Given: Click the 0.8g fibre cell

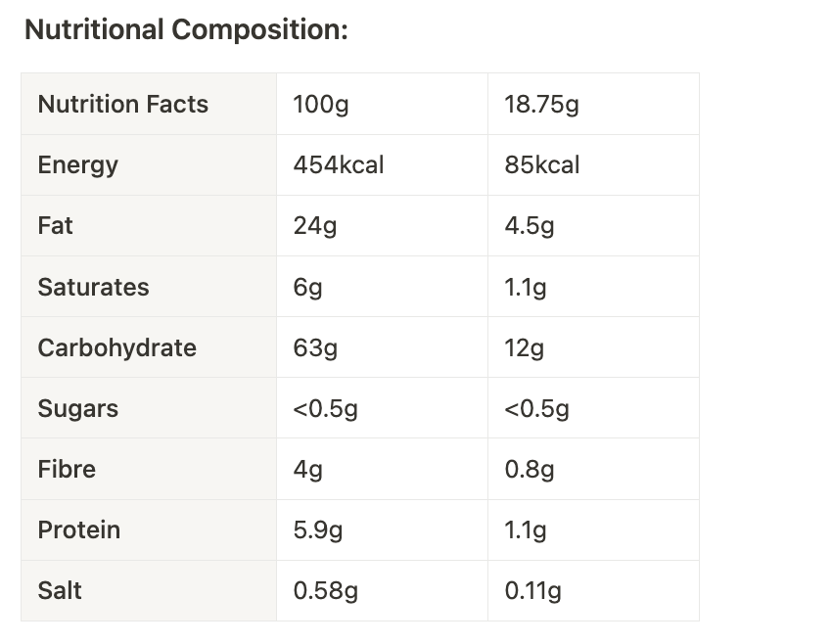Looking at the screenshot, I should pos(593,470).
